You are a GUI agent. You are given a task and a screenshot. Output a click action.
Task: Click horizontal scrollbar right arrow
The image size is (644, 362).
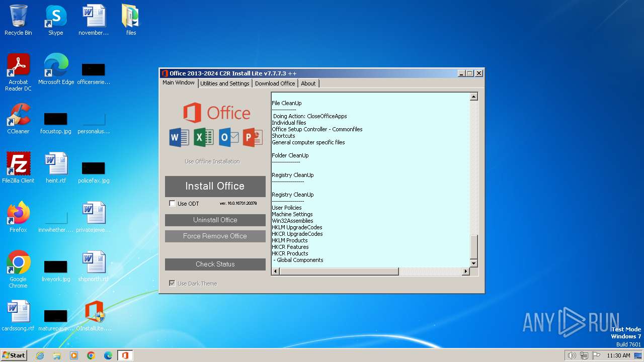click(466, 271)
